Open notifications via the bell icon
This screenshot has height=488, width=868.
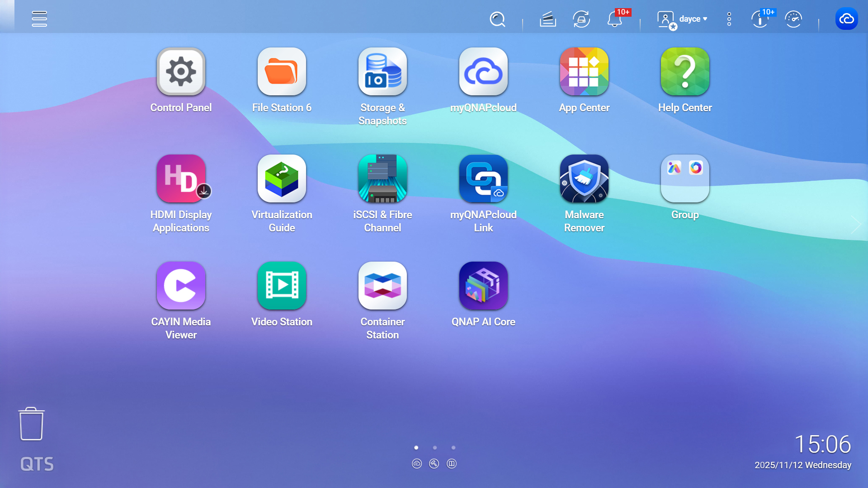tap(614, 19)
